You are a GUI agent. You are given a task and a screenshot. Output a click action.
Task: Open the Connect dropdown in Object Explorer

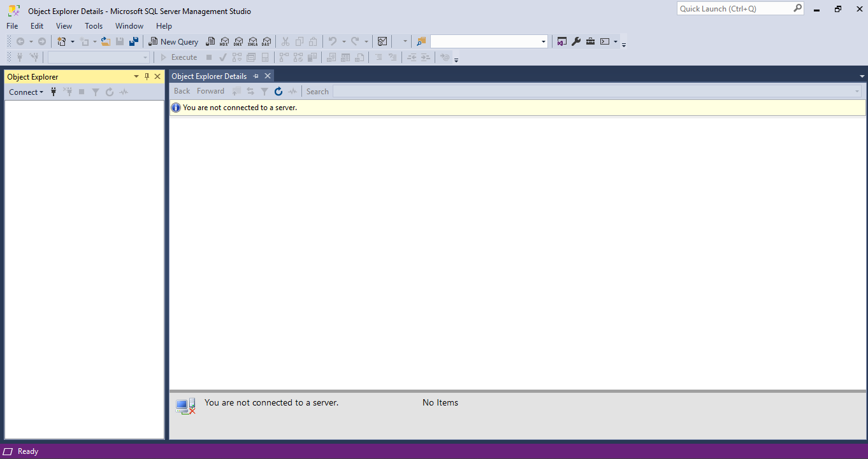pyautogui.click(x=25, y=92)
